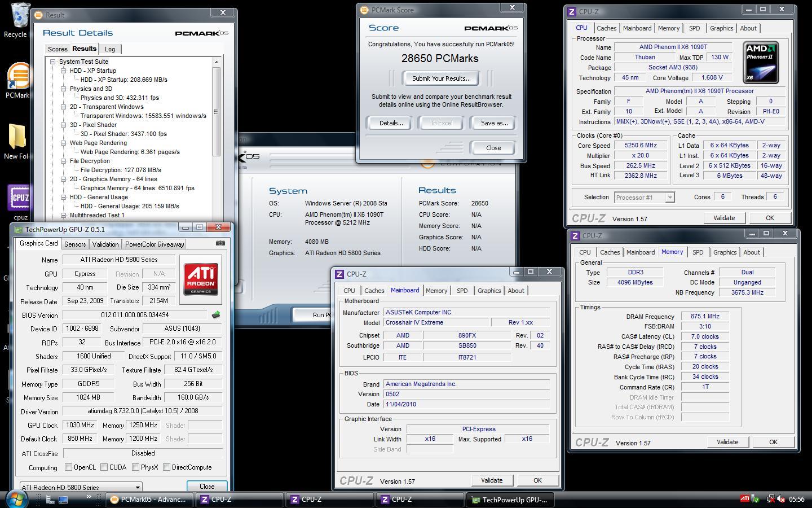Click the GPU-Z titlebar app icon
Screen dimensions: 812x508
[19, 230]
